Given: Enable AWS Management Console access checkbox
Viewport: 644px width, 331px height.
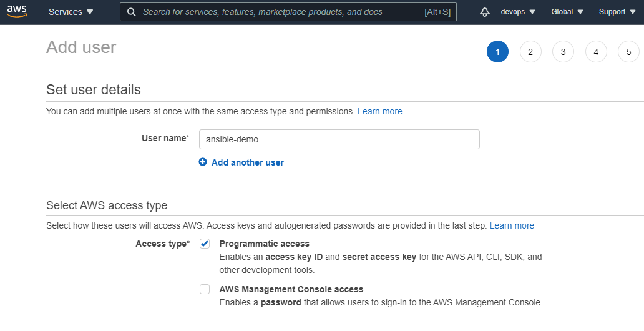Looking at the screenshot, I should click(x=205, y=289).
